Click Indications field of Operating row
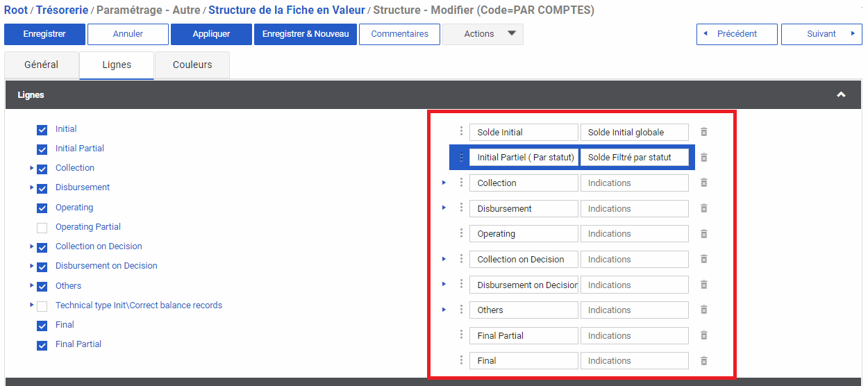The image size is (868, 386). [x=634, y=234]
